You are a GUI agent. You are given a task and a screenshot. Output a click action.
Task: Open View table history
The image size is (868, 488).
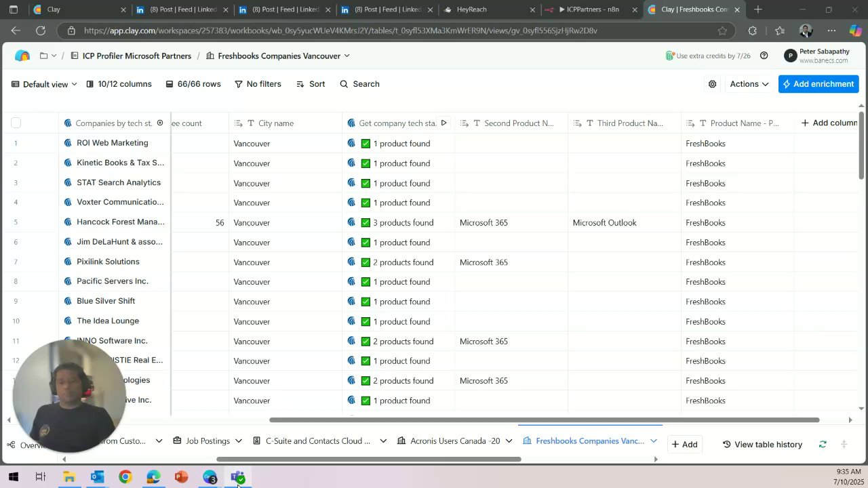pyautogui.click(x=762, y=445)
